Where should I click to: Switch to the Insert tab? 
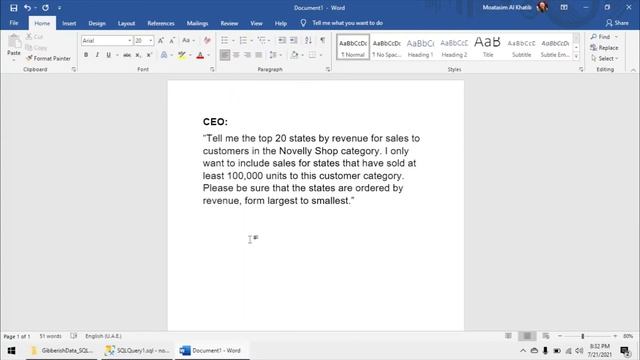69,23
